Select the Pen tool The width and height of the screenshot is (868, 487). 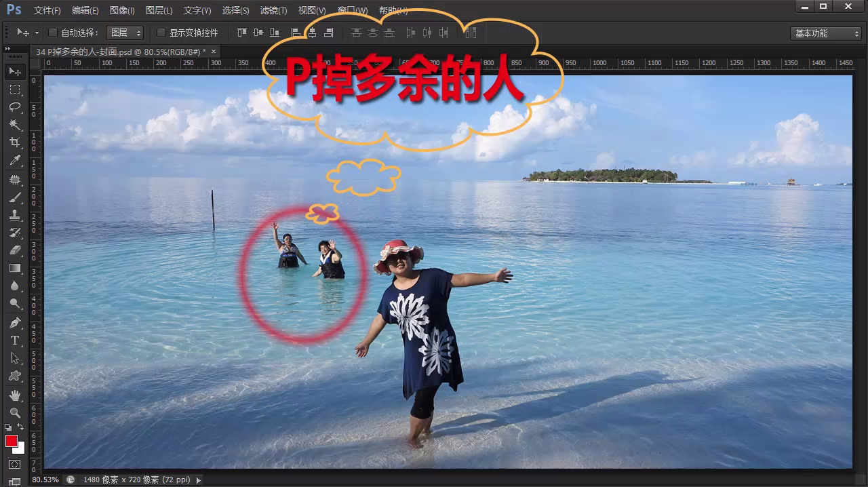pyautogui.click(x=15, y=323)
